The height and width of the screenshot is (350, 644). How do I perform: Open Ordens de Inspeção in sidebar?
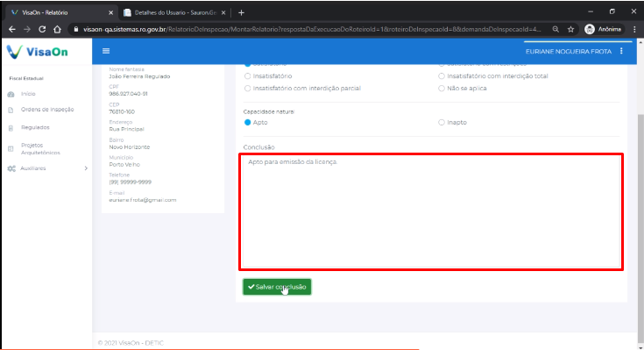[47, 110]
